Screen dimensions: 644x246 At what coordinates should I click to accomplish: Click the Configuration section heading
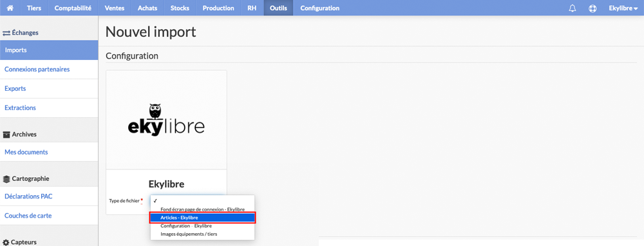132,55
